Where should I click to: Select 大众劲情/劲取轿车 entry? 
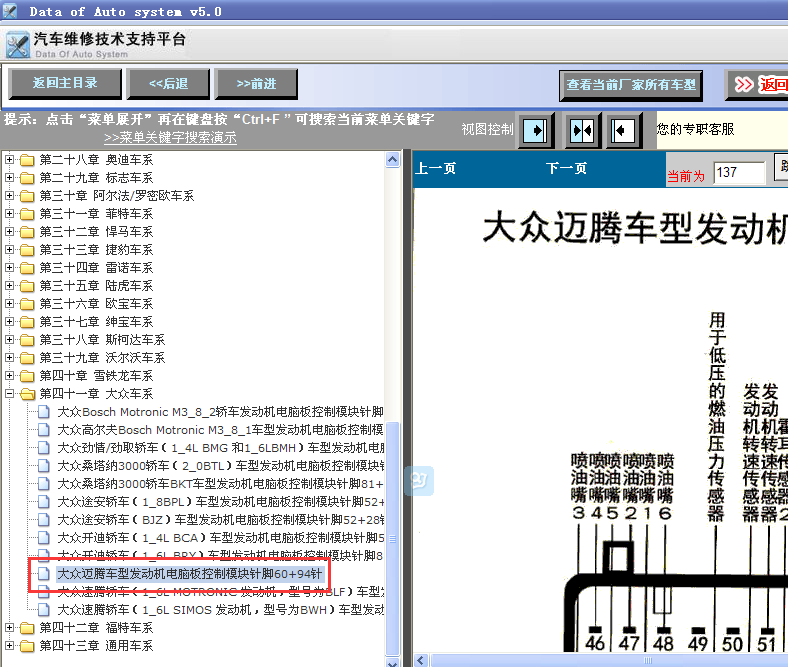click(220, 447)
